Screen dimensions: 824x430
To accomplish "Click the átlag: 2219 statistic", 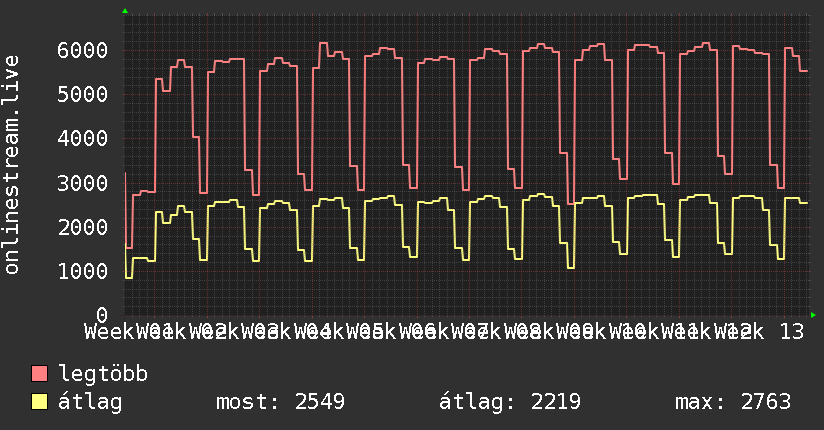I will 510,402.
